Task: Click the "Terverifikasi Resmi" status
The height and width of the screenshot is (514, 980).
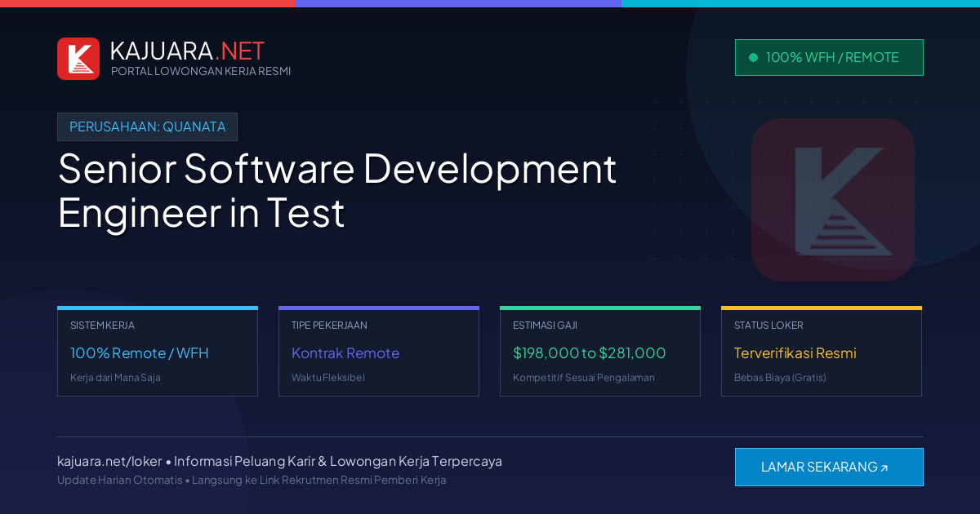Action: (x=795, y=353)
